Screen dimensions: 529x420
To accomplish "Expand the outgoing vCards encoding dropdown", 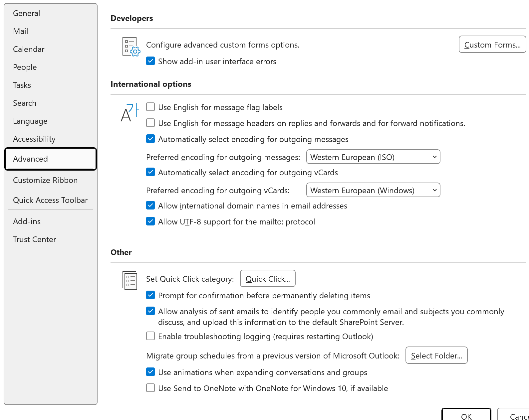I will [373, 190].
